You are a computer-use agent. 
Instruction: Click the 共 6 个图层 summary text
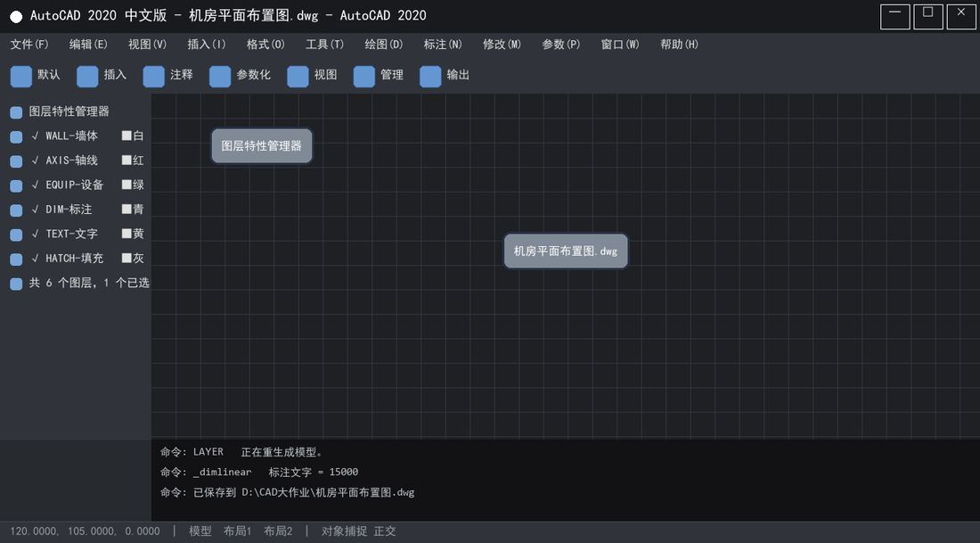(x=89, y=283)
